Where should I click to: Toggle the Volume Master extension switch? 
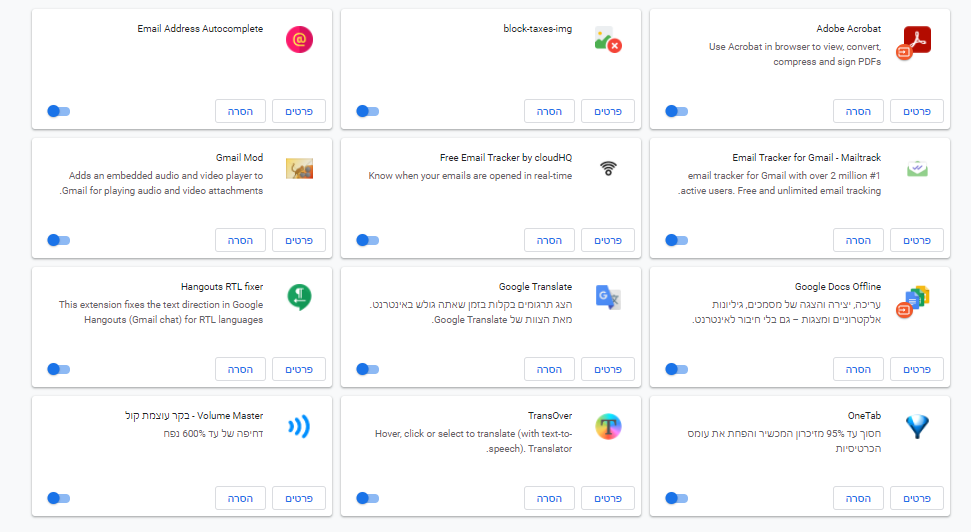(x=59, y=498)
